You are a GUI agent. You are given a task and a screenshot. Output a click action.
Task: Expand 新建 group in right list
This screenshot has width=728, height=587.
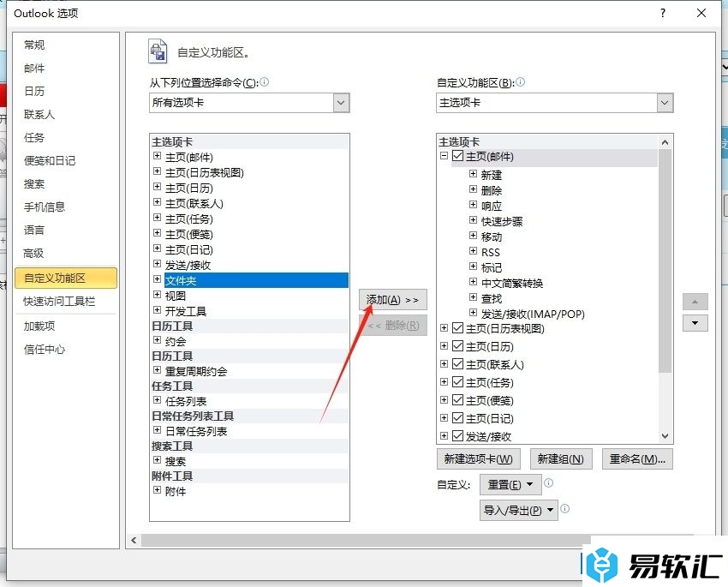(x=473, y=174)
